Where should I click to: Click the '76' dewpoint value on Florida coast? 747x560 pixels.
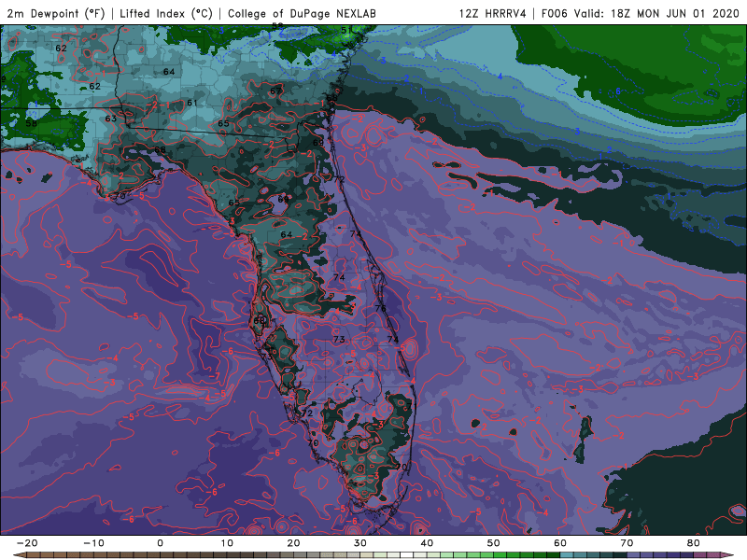pyautogui.click(x=380, y=308)
